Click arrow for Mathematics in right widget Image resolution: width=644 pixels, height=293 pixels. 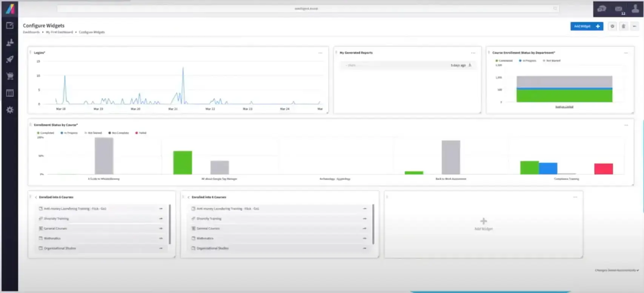coord(364,238)
